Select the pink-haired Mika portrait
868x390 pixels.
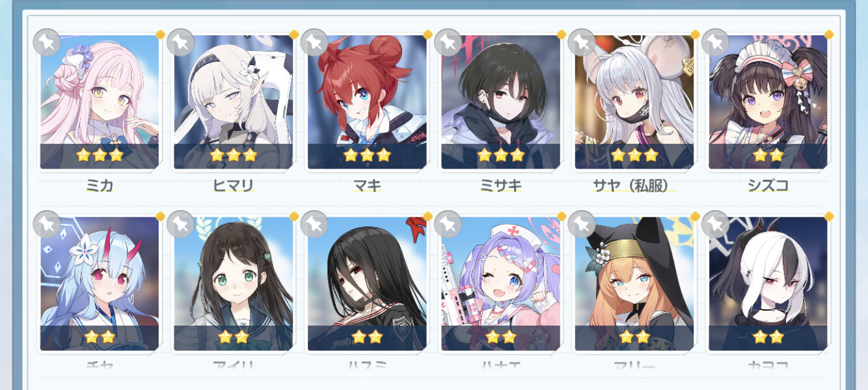(100, 102)
